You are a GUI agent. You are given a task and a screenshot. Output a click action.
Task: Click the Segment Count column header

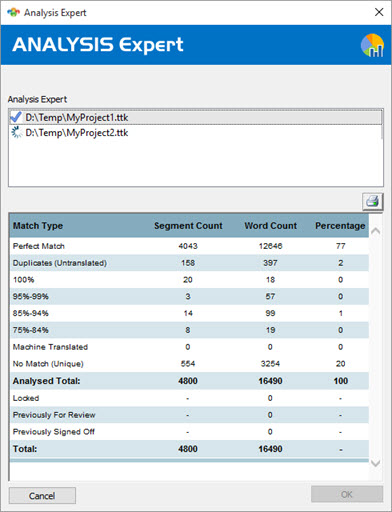[188, 226]
